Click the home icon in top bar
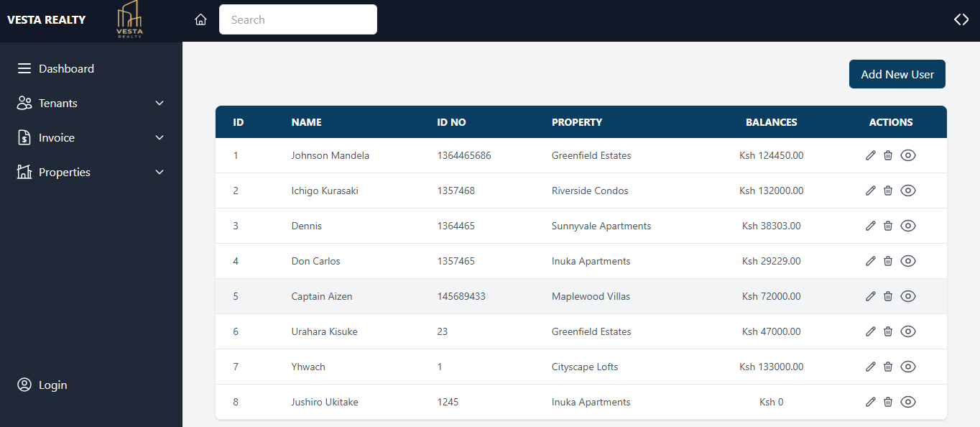 point(200,20)
